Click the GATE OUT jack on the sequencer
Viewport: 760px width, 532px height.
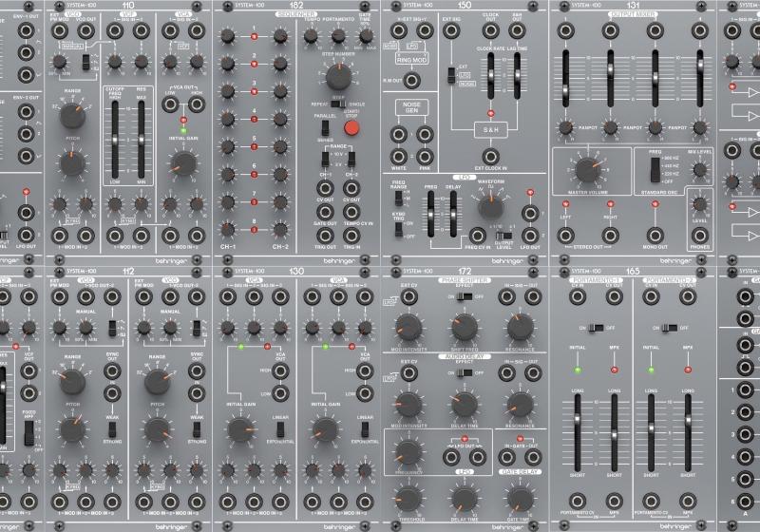[x=325, y=211]
